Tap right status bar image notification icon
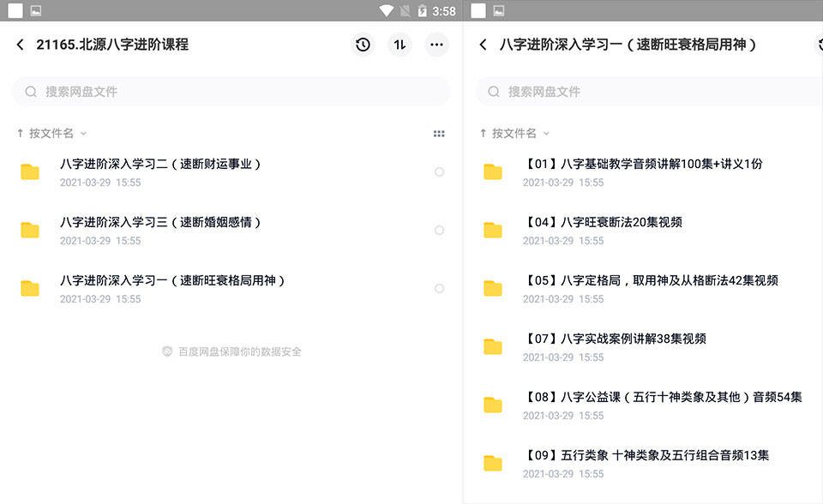This screenshot has width=823, height=504. tap(499, 10)
